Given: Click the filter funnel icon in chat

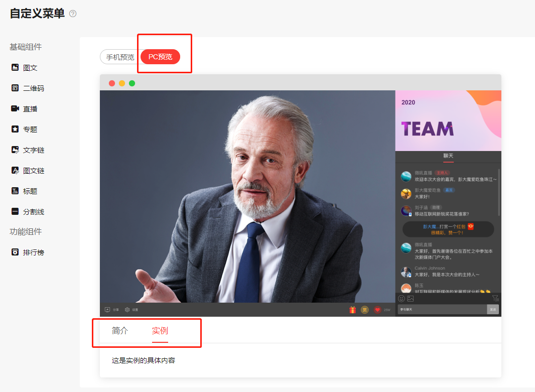Looking at the screenshot, I should [x=495, y=299].
